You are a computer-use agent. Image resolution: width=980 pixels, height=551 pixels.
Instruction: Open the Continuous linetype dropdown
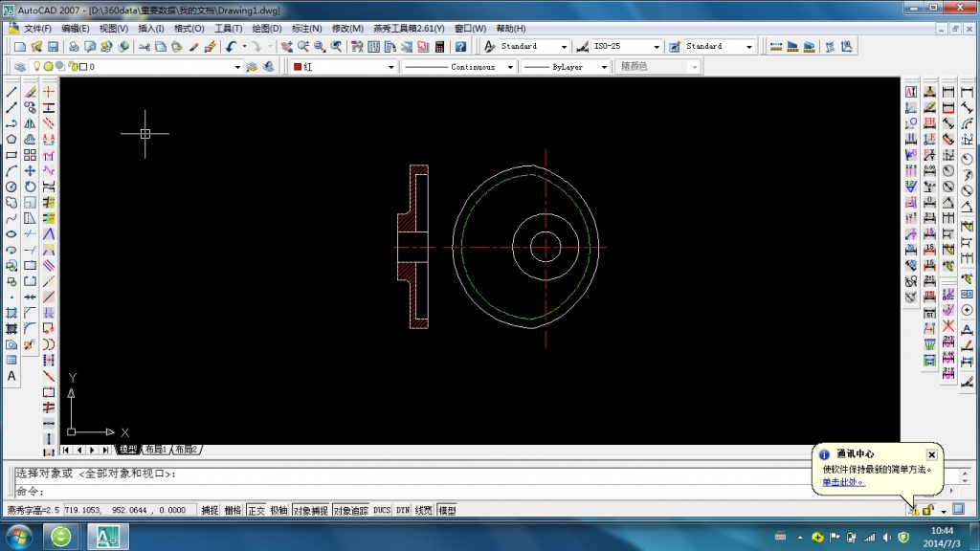pyautogui.click(x=509, y=67)
